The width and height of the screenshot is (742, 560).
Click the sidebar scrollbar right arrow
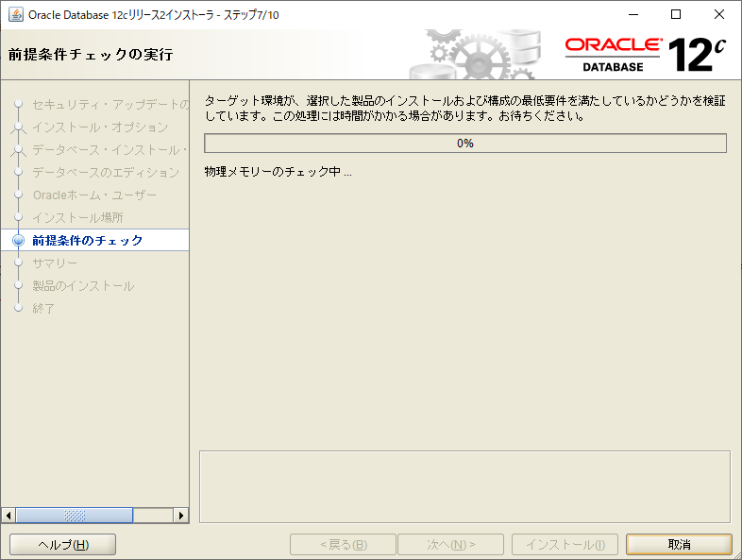[x=180, y=515]
